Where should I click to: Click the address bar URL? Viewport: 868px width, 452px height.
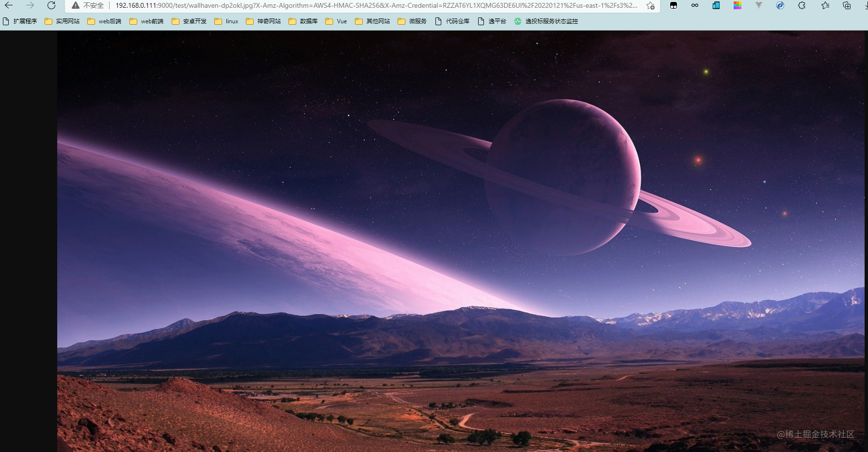click(376, 5)
